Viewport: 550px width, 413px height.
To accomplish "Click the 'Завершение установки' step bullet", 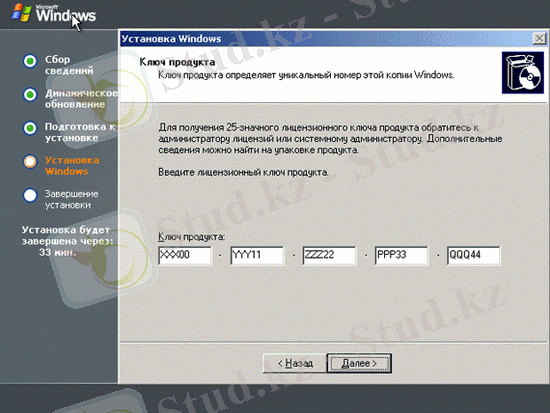I will click(x=30, y=195).
